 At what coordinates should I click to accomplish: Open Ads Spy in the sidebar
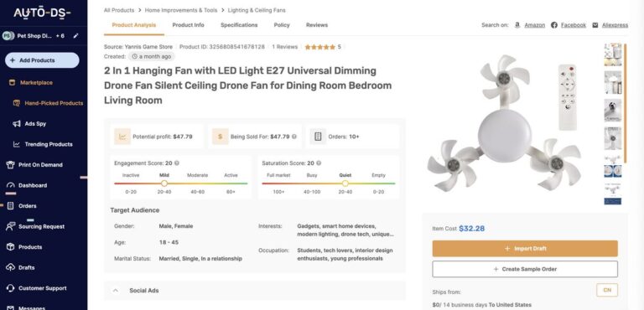point(35,124)
